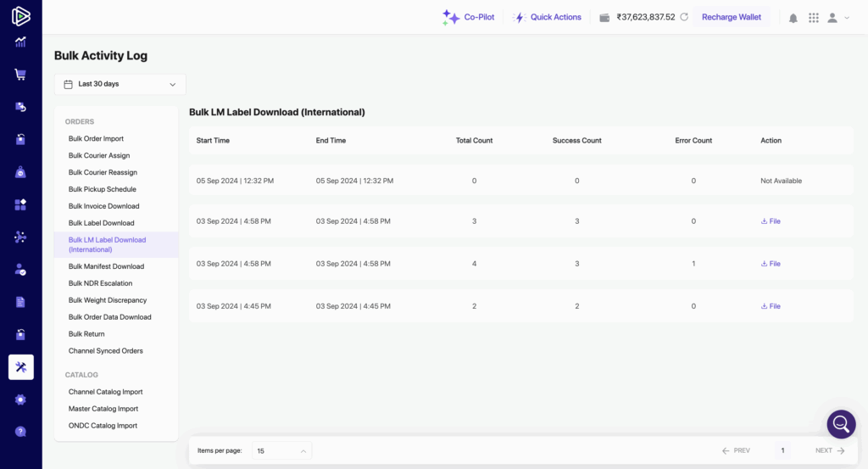Refresh wallet balance icon
The width and height of the screenshot is (868, 469).
tap(684, 17)
